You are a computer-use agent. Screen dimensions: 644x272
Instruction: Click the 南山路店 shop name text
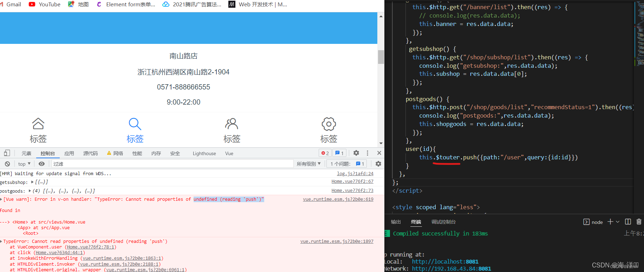183,56
